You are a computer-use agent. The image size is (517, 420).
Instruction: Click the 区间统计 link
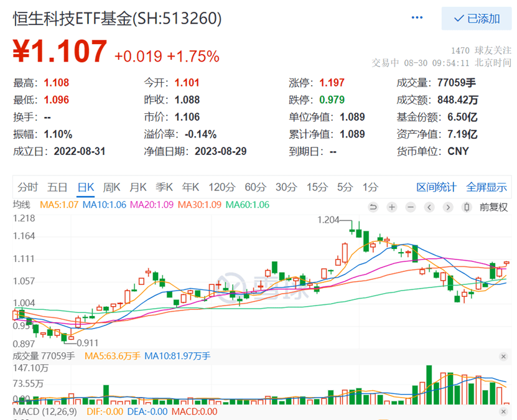click(x=436, y=187)
